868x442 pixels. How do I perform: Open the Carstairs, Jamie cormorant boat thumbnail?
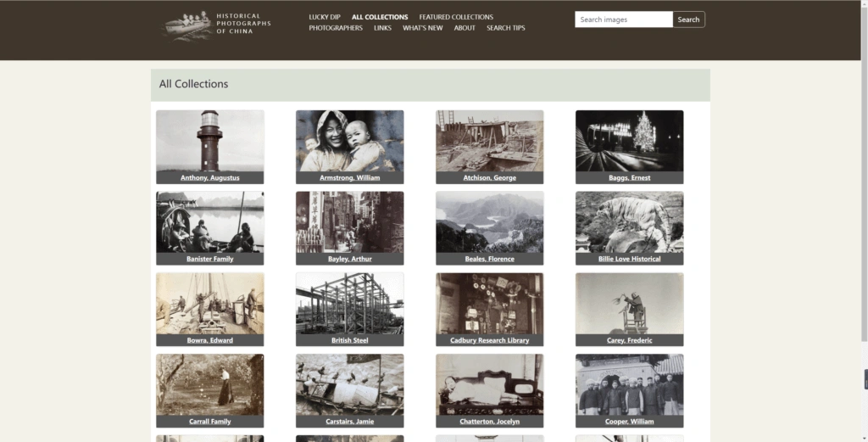350,385
